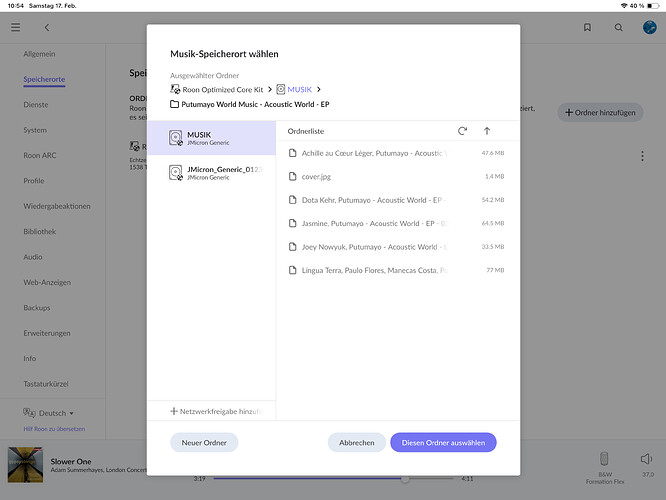The width and height of the screenshot is (666, 500).
Task: Open bookmarks from the top bar
Action: point(587,28)
